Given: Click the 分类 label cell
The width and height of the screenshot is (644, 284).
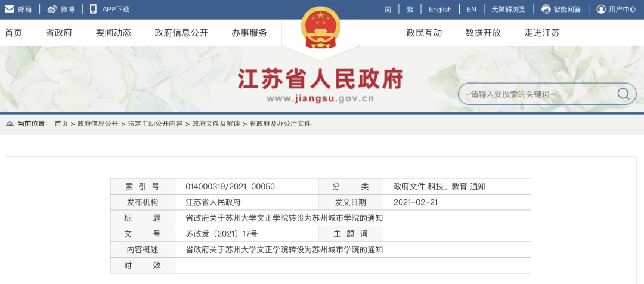Looking at the screenshot, I should (x=351, y=187).
